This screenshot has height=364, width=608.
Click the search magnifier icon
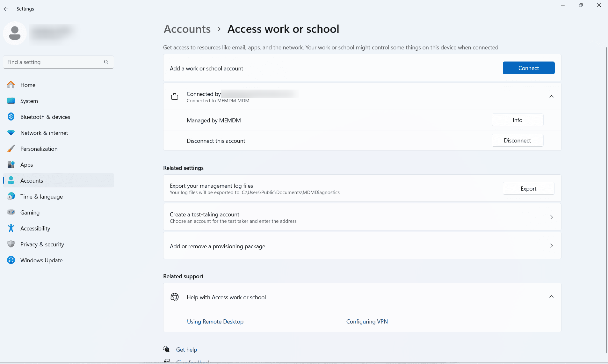click(106, 62)
